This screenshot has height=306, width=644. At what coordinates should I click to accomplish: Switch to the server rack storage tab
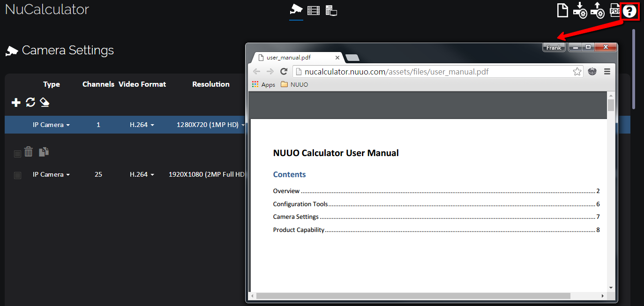(x=314, y=10)
